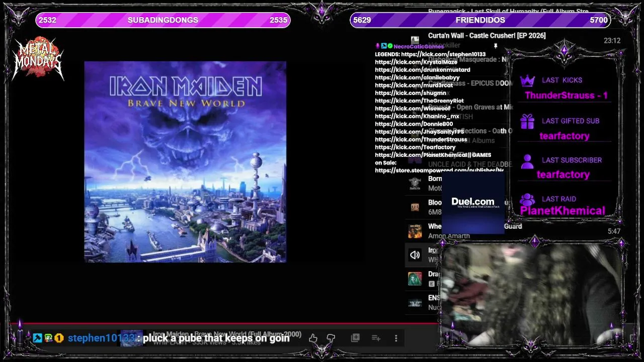Select the green-faced album thumbnail in queue
Viewport: 644px width, 362px height.
tap(415, 279)
